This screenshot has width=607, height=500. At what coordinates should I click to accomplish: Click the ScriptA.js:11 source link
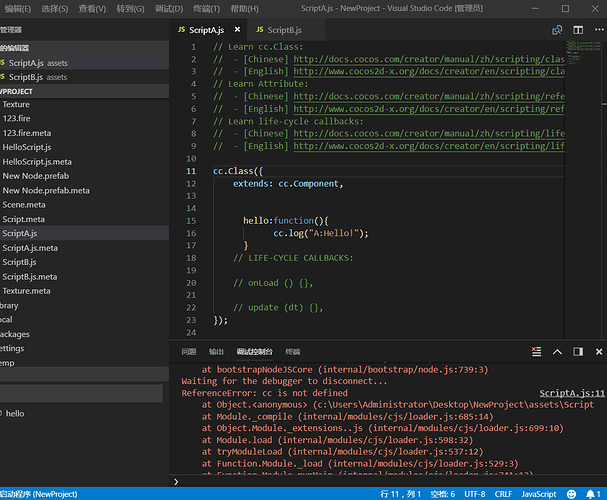click(x=571, y=394)
